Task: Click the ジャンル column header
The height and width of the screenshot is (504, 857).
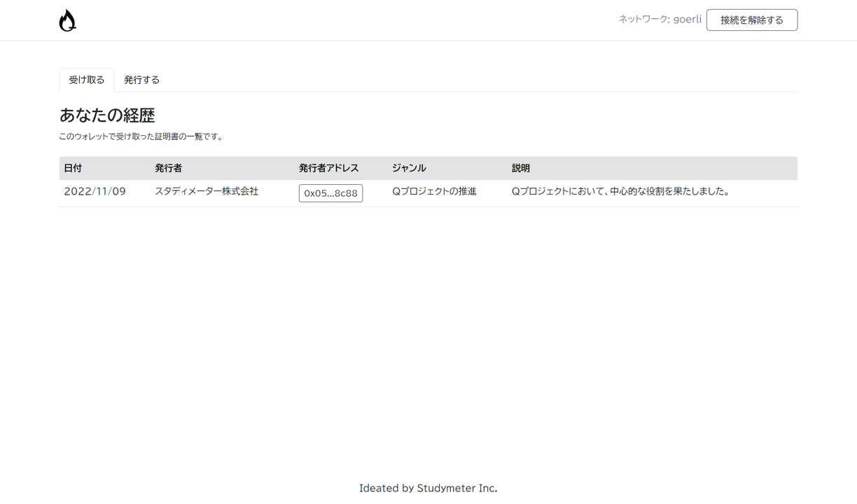Action: (x=409, y=168)
